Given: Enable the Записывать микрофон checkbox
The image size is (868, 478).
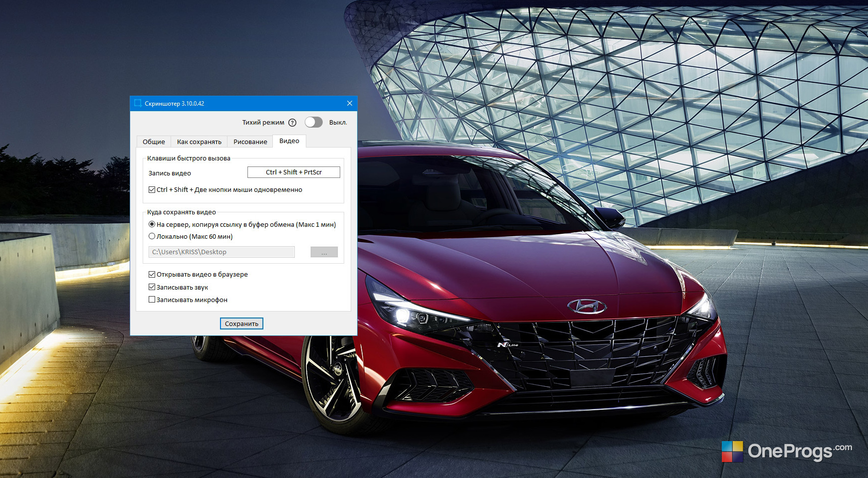Looking at the screenshot, I should [x=152, y=300].
